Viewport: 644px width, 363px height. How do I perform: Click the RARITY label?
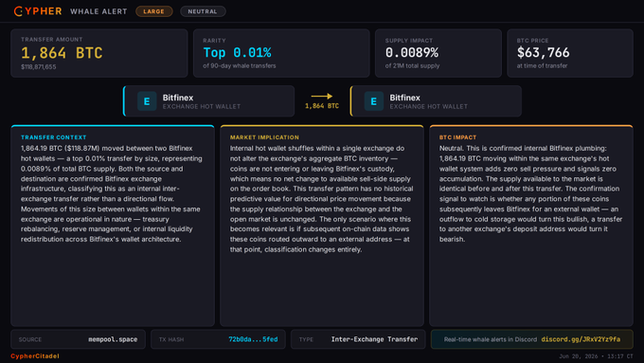pyautogui.click(x=214, y=41)
